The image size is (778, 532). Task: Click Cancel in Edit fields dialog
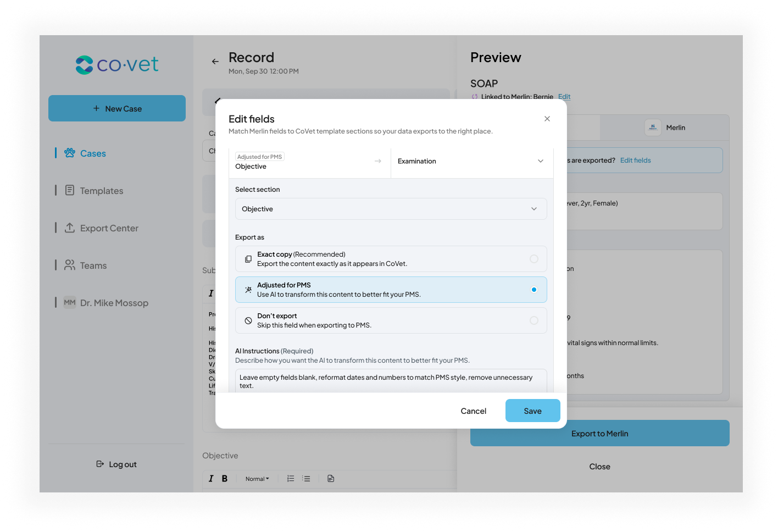click(x=474, y=411)
